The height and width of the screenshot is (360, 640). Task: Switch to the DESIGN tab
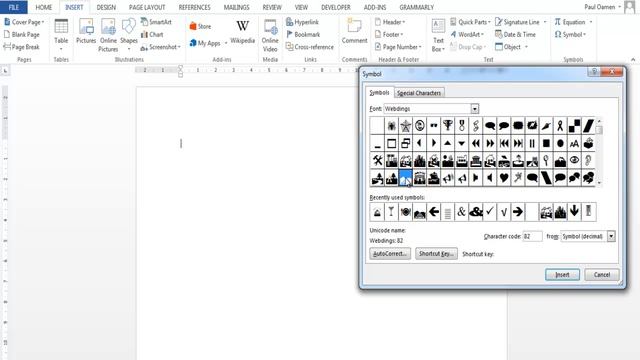pos(106,7)
